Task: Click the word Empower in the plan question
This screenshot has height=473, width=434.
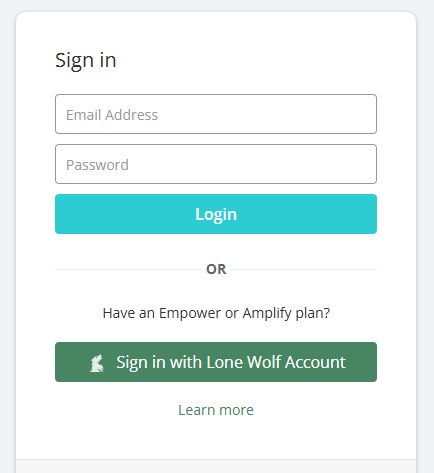Action: [x=190, y=314]
